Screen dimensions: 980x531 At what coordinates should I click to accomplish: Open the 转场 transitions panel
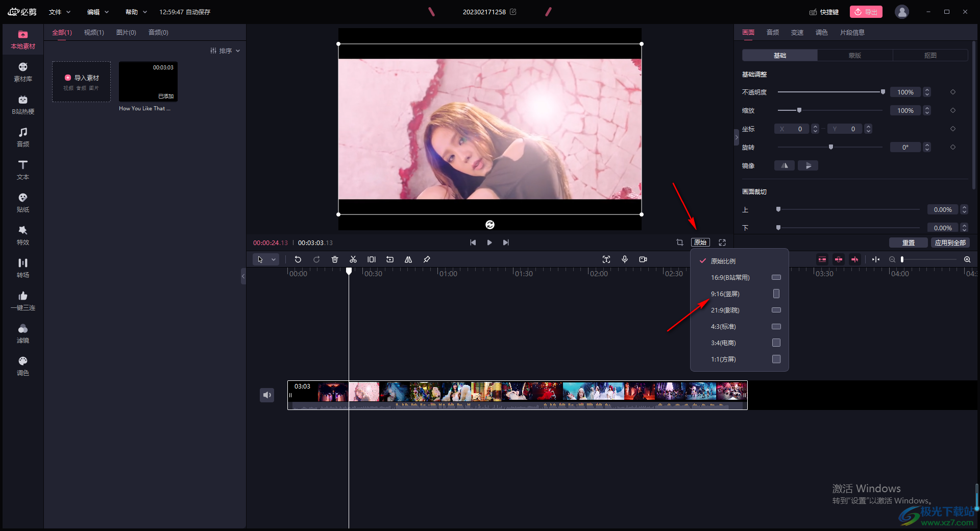[x=23, y=269]
